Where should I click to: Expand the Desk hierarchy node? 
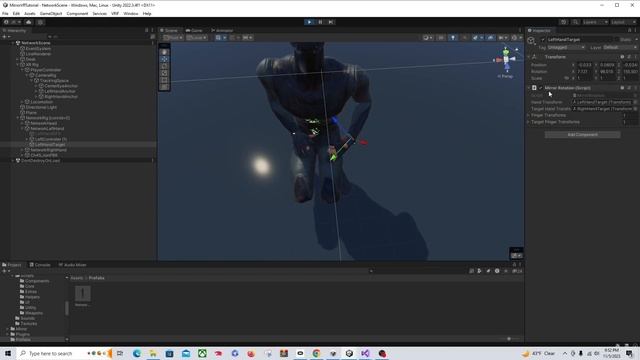(x=18, y=59)
